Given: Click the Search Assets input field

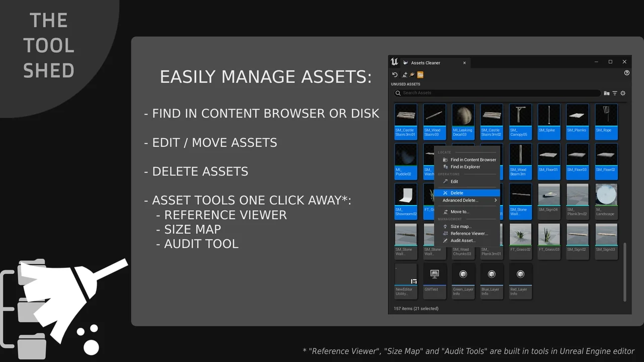Looking at the screenshot, I should 498,93.
